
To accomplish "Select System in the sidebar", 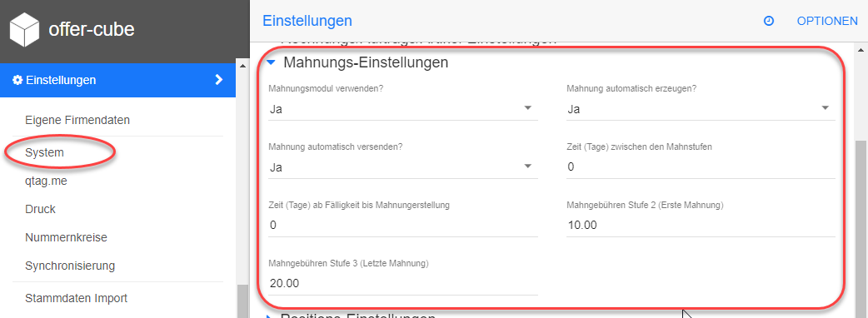I will point(44,152).
